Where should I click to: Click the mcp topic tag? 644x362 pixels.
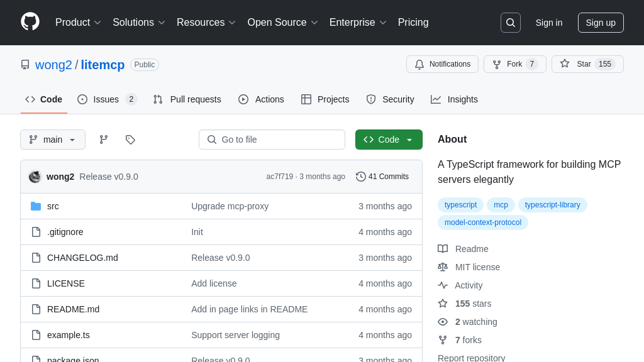(501, 205)
